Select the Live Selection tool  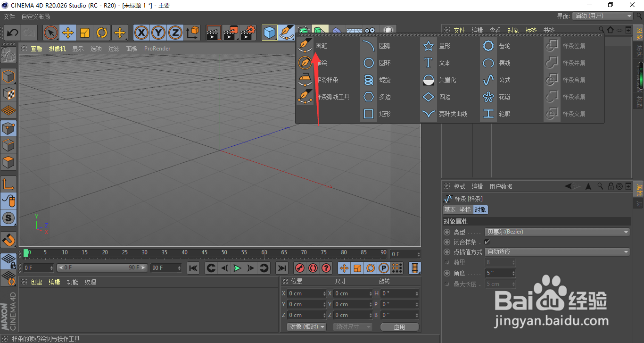point(51,33)
